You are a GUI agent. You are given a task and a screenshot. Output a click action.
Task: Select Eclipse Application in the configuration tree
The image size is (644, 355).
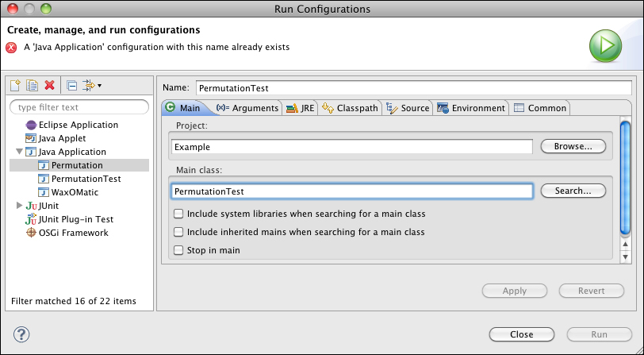(72, 125)
